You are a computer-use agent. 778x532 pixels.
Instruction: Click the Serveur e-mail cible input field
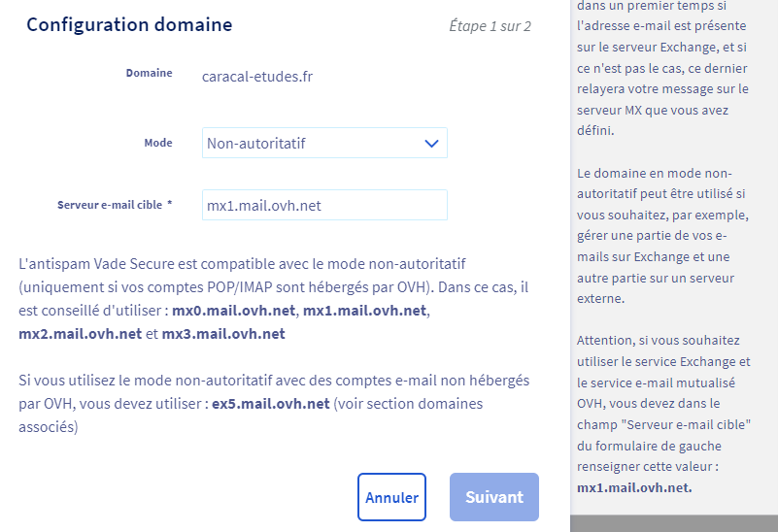[x=323, y=206]
